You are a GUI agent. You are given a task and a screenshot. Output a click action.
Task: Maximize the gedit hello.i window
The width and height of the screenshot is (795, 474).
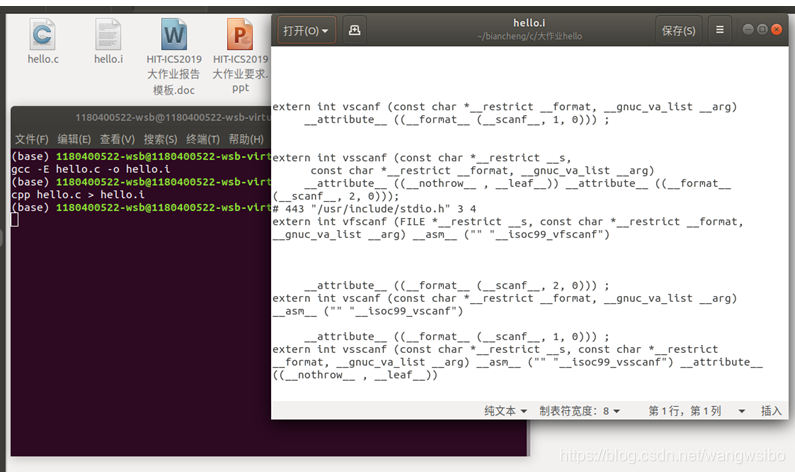click(x=762, y=29)
